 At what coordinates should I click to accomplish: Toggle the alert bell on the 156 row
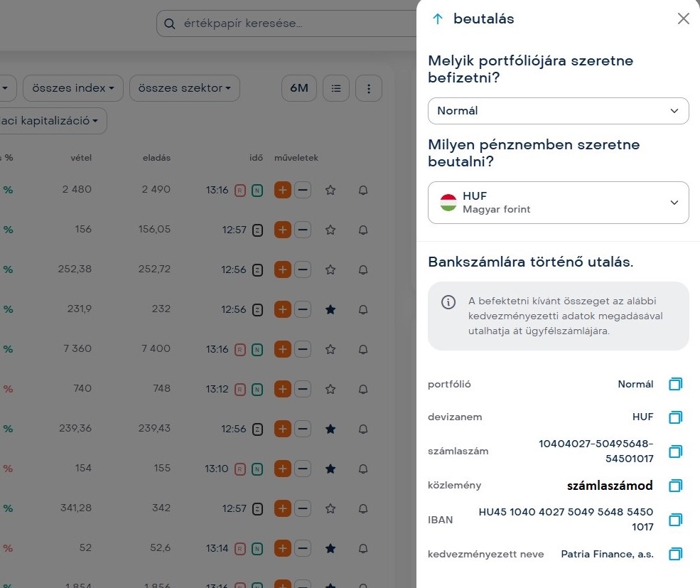point(363,230)
